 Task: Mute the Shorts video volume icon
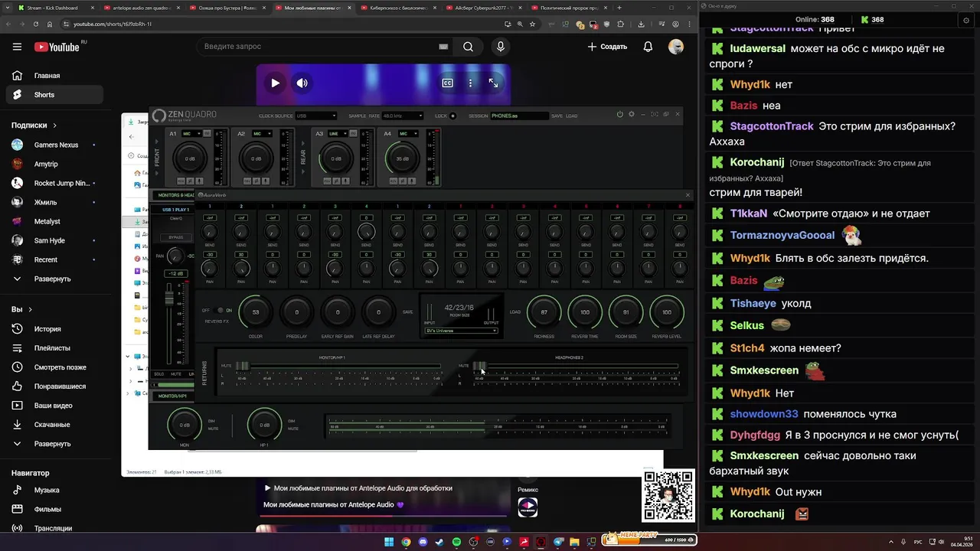pyautogui.click(x=302, y=83)
